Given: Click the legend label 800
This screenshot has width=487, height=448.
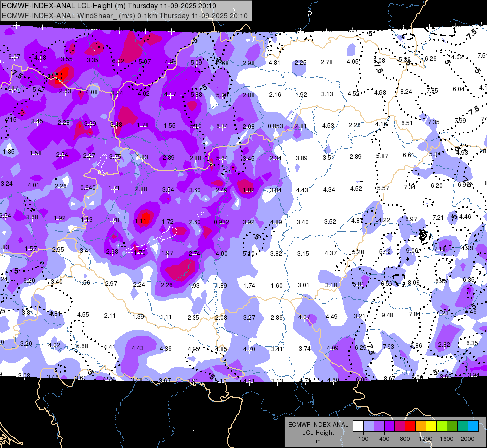Looking at the screenshot, I should 405,439.
